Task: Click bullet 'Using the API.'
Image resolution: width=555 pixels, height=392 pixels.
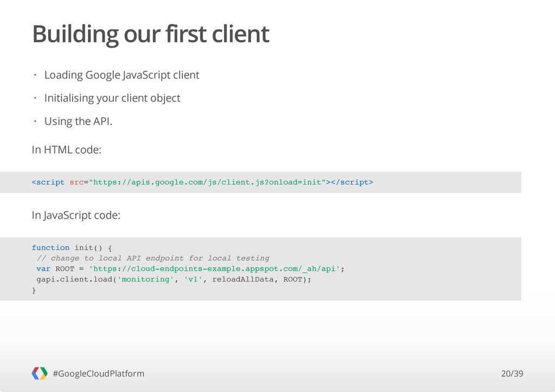Action: 78,121
